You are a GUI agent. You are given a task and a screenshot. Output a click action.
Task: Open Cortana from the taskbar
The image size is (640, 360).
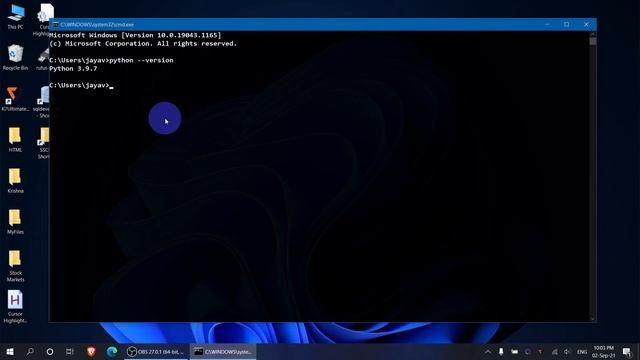50,351
